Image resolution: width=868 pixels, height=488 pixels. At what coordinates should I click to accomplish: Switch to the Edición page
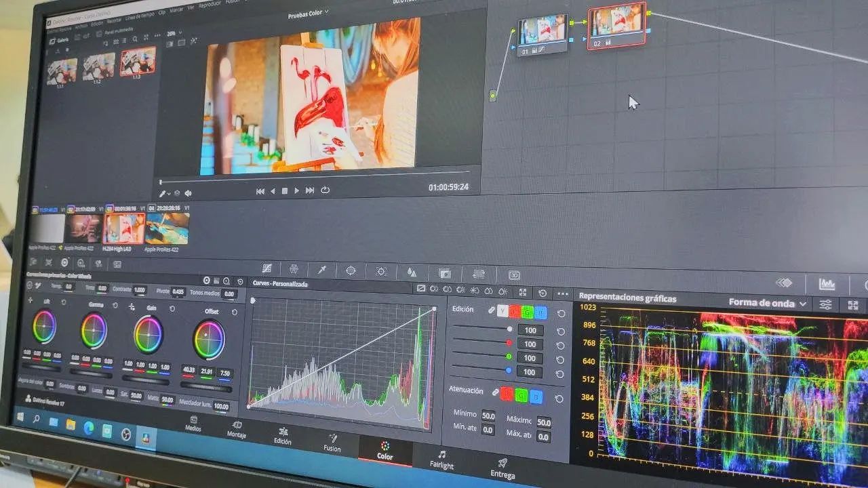(x=282, y=436)
